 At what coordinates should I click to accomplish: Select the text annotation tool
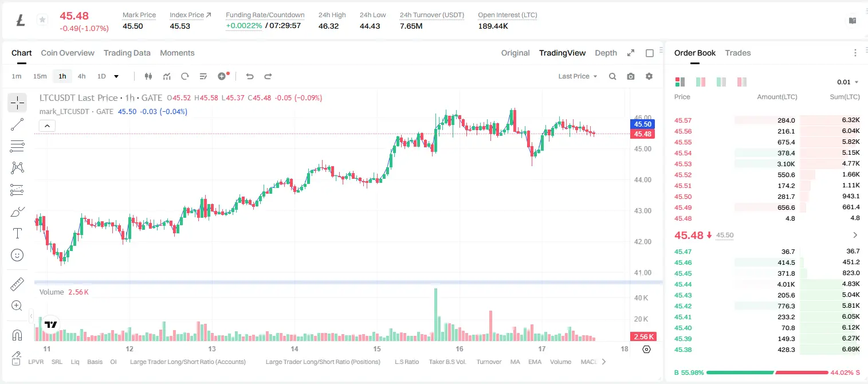[17, 233]
